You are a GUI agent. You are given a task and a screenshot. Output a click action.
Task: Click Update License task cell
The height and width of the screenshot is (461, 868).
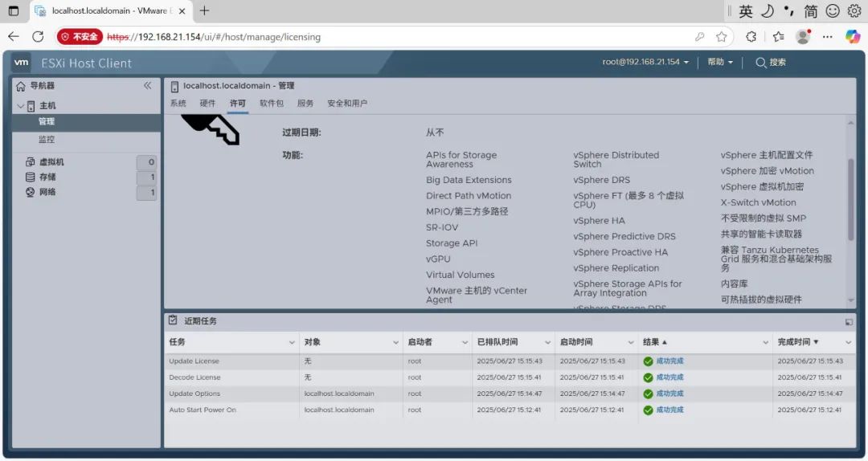coord(194,361)
